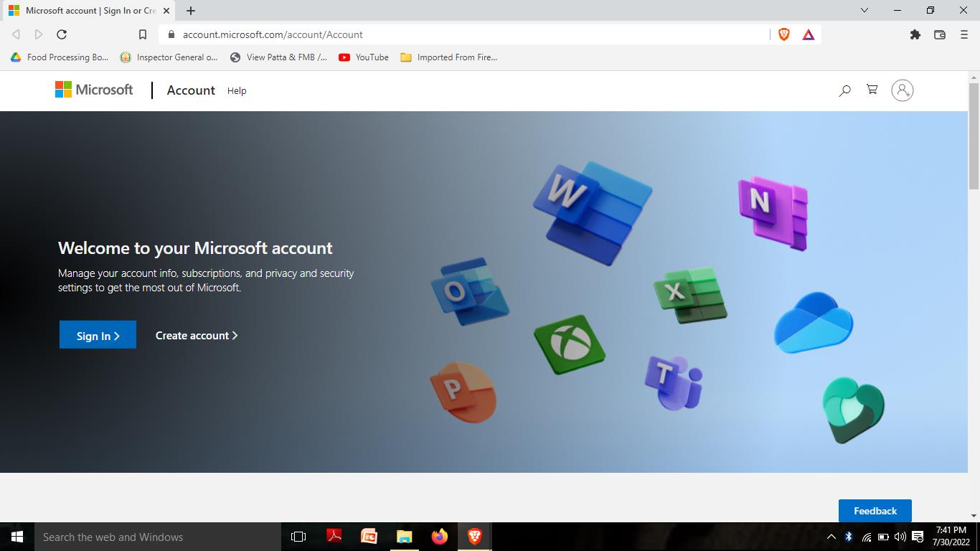Bookmark this page using bookmark icon

coord(143,34)
